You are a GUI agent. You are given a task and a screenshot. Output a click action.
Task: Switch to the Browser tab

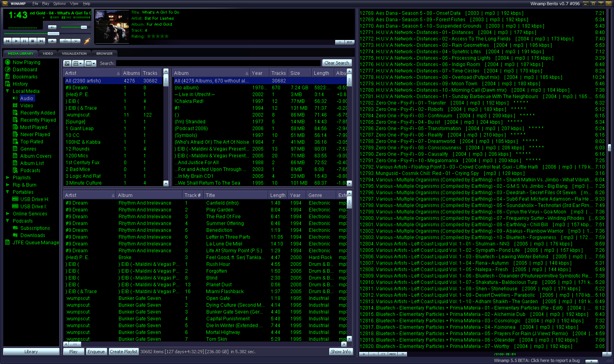(x=105, y=54)
